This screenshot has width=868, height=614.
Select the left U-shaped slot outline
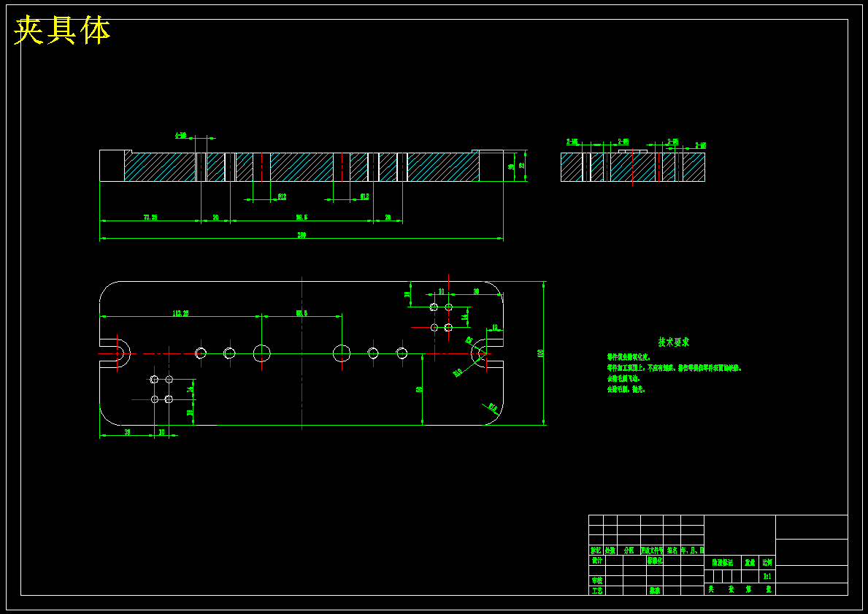[x=115, y=353]
